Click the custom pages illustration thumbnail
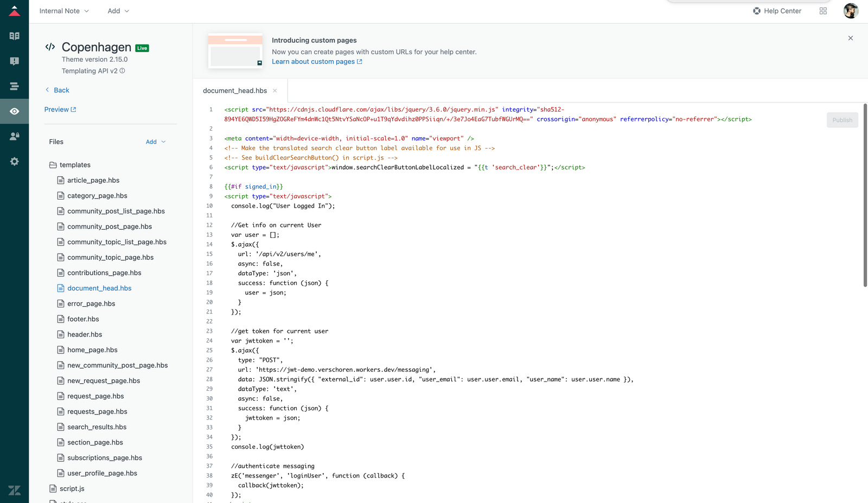Viewport: 868px width, 503px height. (235, 51)
